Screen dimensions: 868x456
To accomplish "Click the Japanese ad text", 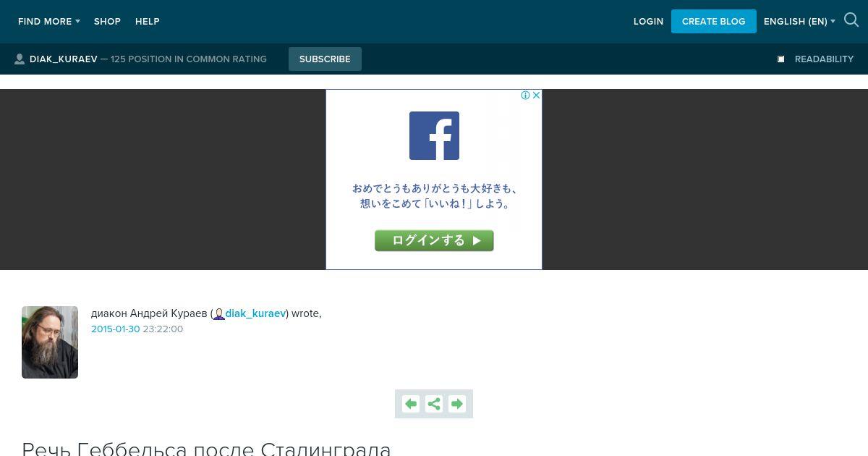I will point(435,196).
